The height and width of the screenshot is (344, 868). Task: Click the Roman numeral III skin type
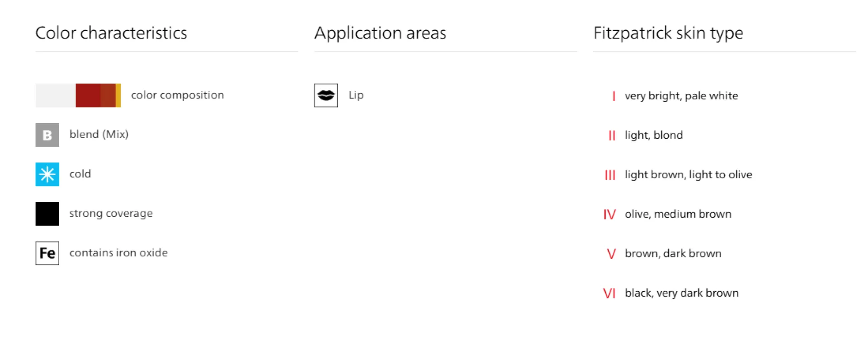[x=610, y=175]
